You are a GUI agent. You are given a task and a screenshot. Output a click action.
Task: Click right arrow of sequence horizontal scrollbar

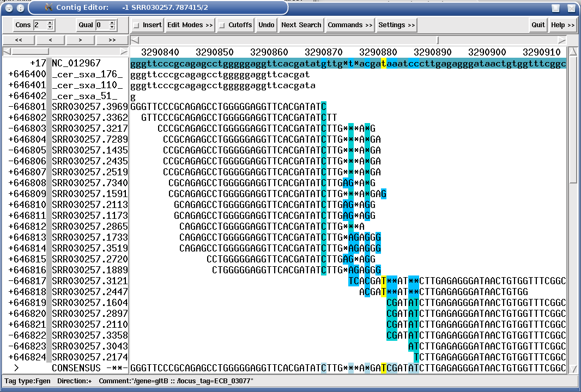(x=562, y=40)
